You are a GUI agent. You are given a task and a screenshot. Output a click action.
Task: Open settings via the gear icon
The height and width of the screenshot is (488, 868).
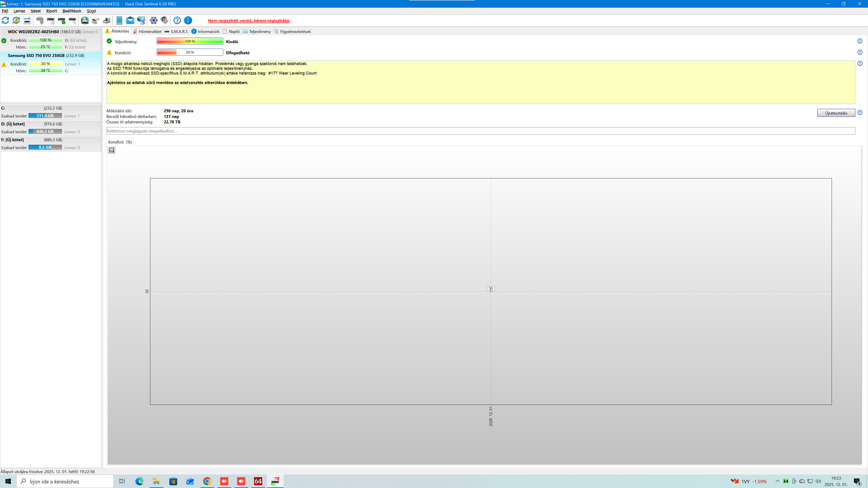coord(154,20)
